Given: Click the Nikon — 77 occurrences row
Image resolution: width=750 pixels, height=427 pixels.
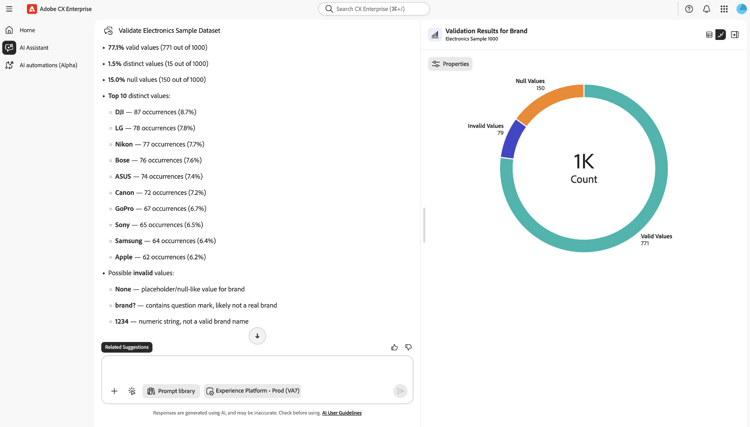Looking at the screenshot, I should [160, 144].
